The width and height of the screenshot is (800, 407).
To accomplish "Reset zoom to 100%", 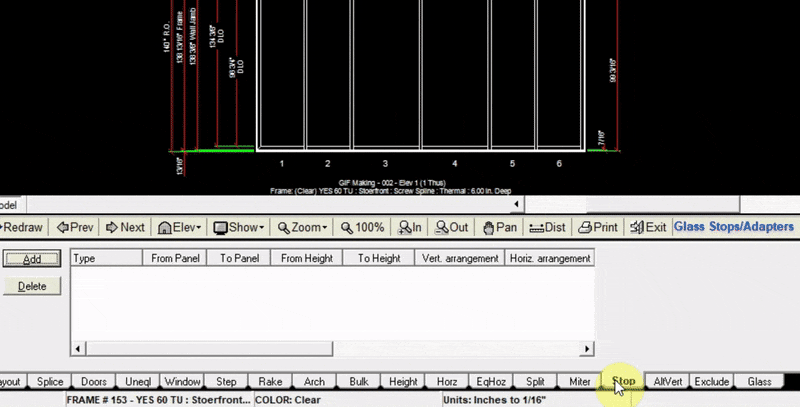I will (x=362, y=227).
